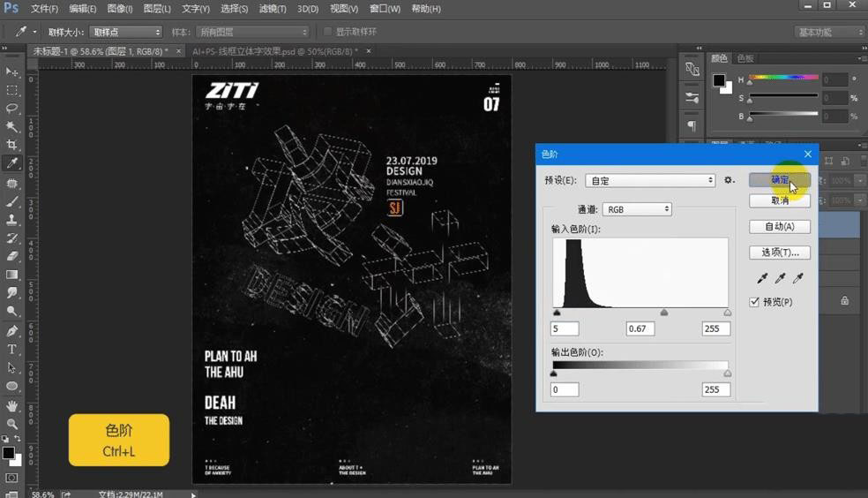This screenshot has height=498, width=868.
Task: Select the Lasso tool
Action: tap(11, 109)
